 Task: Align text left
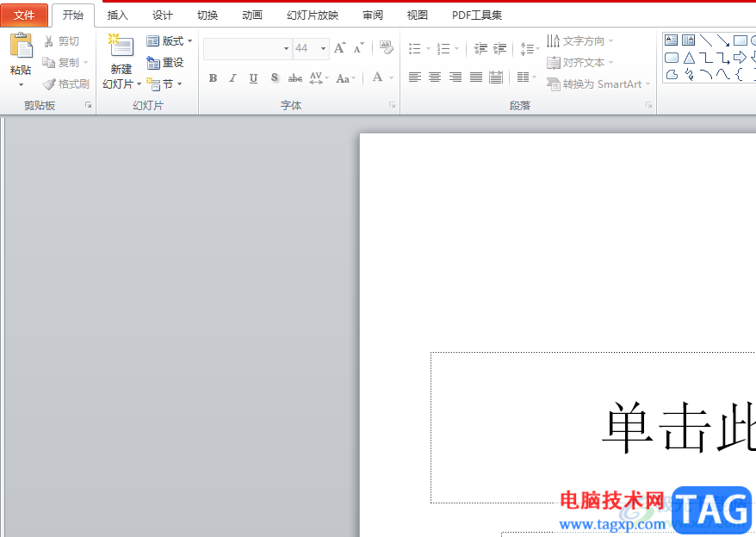pyautogui.click(x=415, y=77)
